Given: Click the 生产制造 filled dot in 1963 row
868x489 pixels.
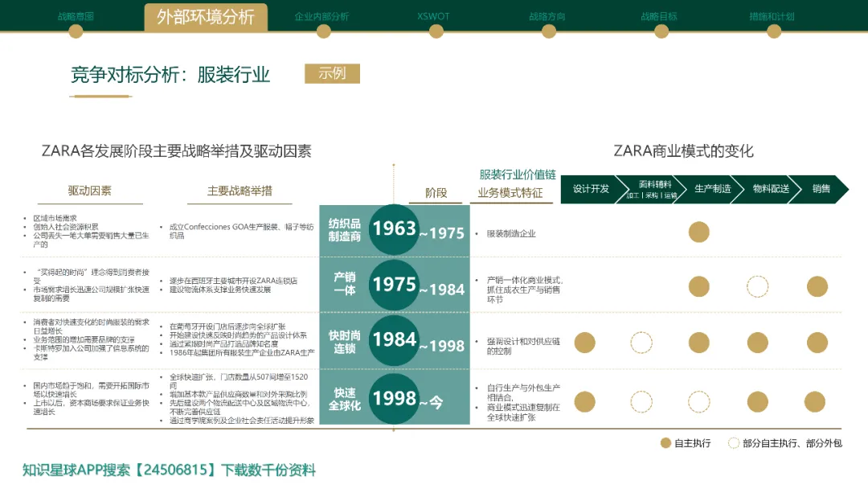Looking at the screenshot, I should 698,232.
